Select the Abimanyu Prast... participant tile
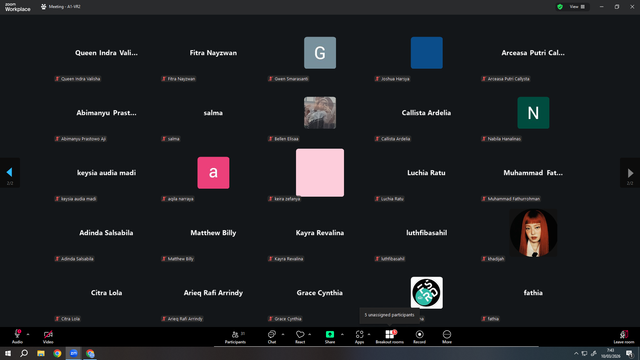This screenshot has height=360, width=640. tap(106, 113)
